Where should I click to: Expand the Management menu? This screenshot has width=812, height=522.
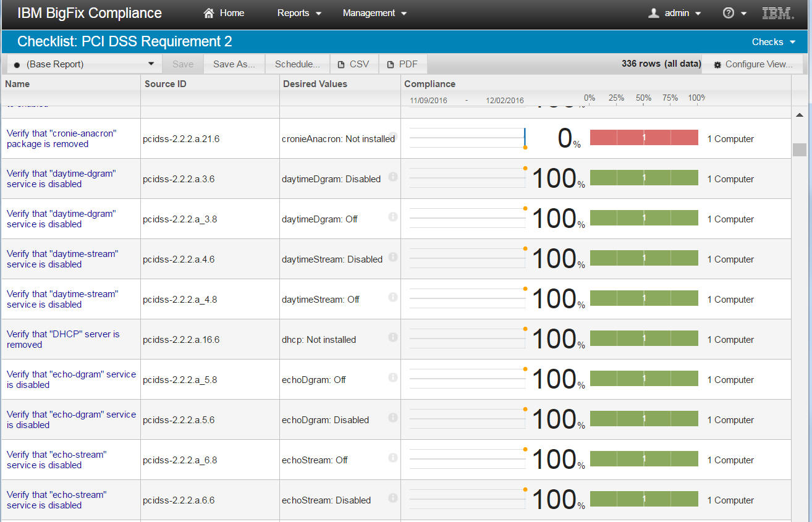375,13
